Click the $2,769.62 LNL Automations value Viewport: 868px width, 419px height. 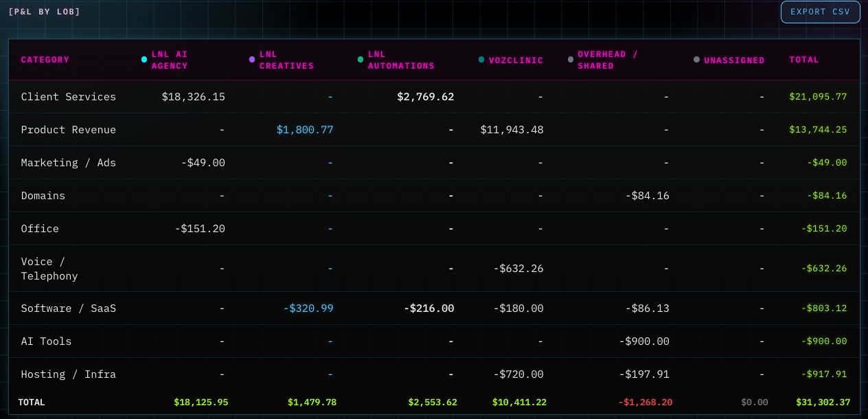click(x=426, y=97)
